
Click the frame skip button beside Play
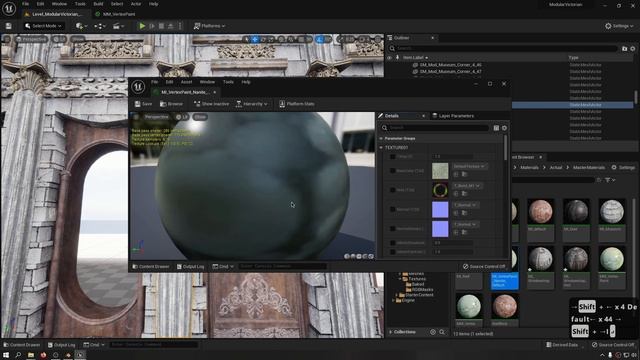[152, 26]
